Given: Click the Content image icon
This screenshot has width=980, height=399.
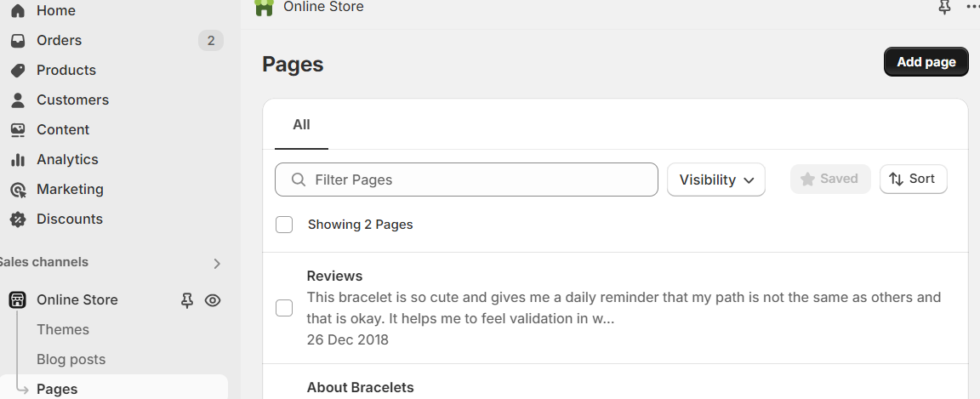Looking at the screenshot, I should (18, 129).
